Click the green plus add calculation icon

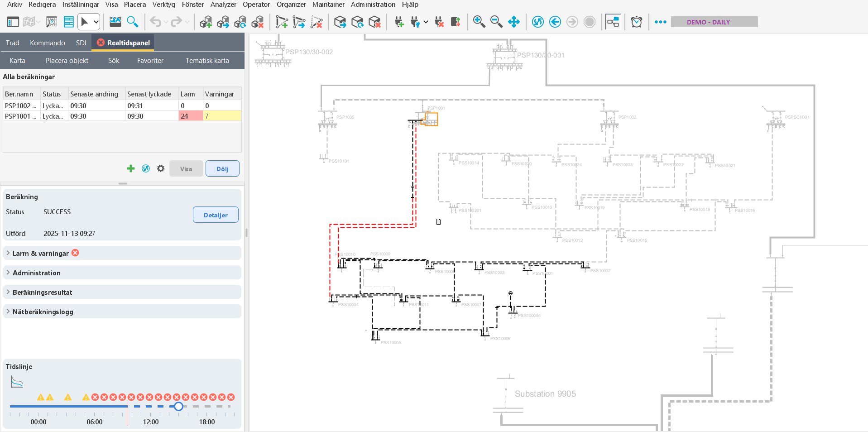coord(131,168)
